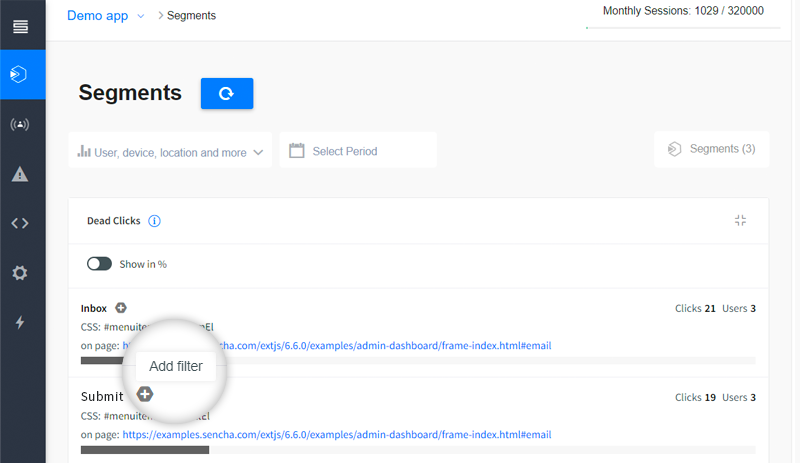Click the Dead Clicks info icon
This screenshot has height=463, width=800.
coord(154,221)
